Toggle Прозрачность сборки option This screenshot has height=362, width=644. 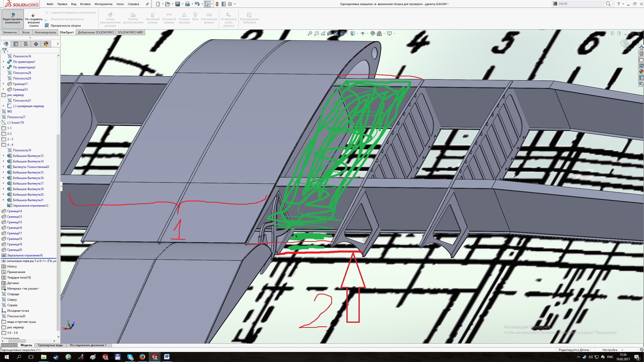63,26
